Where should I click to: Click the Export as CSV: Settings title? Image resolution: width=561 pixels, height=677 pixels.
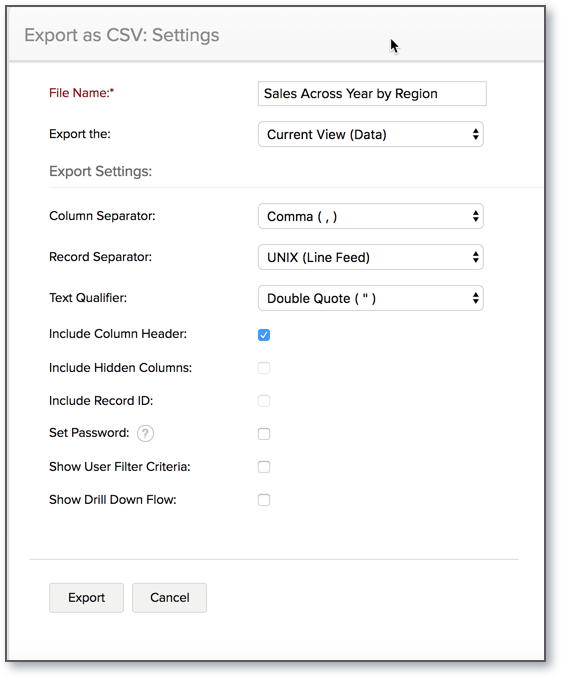(121, 35)
